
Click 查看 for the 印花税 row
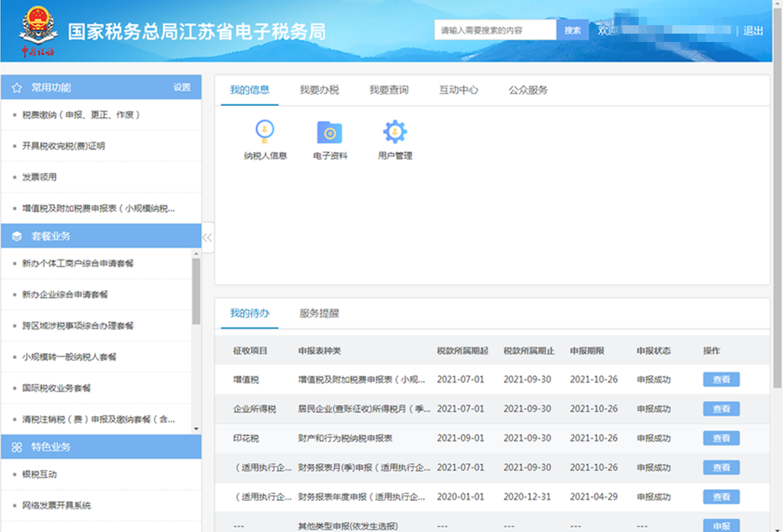pyautogui.click(x=721, y=439)
